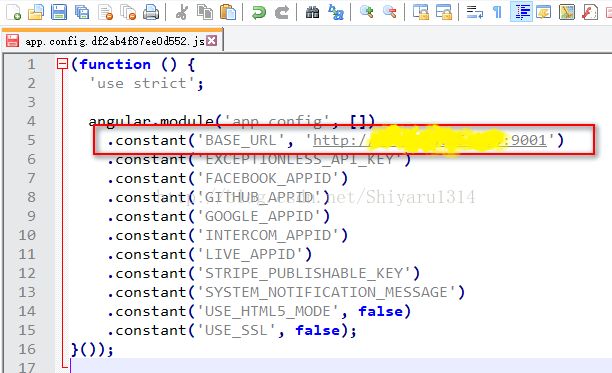Viewport: 612px width, 373px height.
Task: Open the Replace dialog icon
Action: pyautogui.click(x=336, y=12)
